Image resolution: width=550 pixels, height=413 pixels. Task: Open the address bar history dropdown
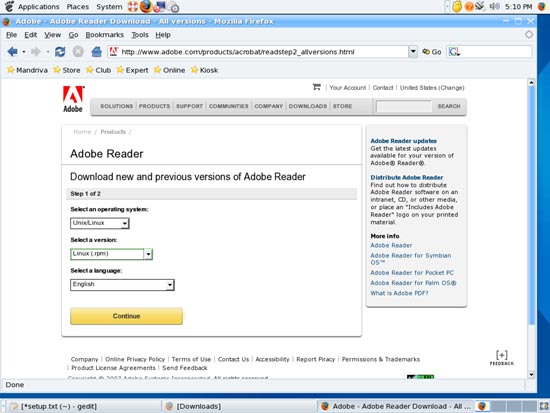(413, 52)
